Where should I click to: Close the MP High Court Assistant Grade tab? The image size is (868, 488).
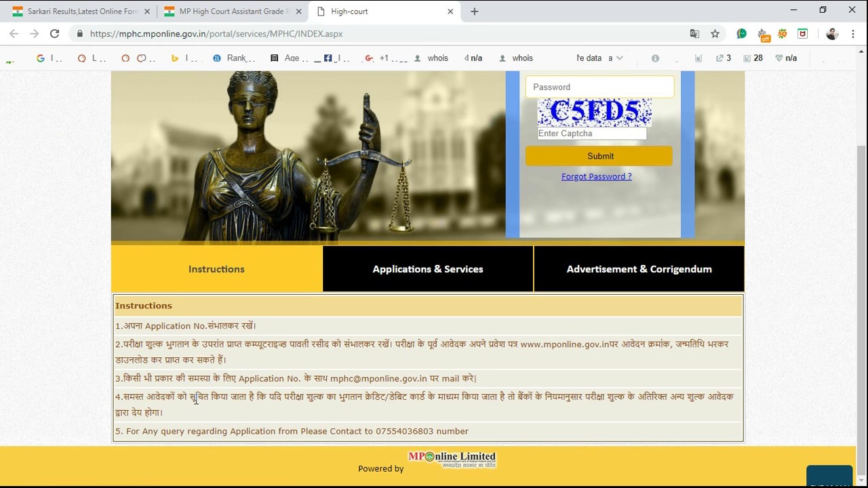click(299, 12)
